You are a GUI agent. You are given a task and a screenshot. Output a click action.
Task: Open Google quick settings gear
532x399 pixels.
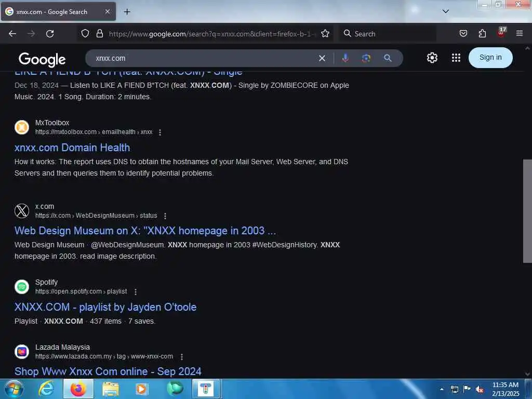(x=432, y=58)
